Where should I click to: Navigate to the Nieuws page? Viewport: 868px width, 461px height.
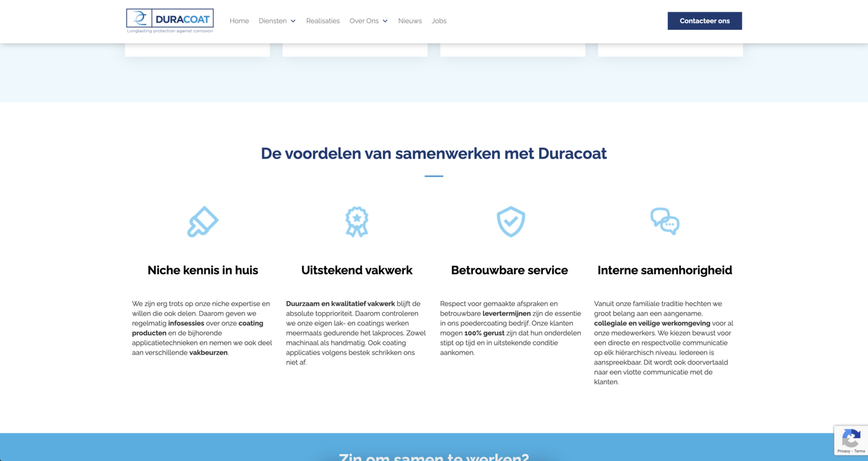coord(410,21)
